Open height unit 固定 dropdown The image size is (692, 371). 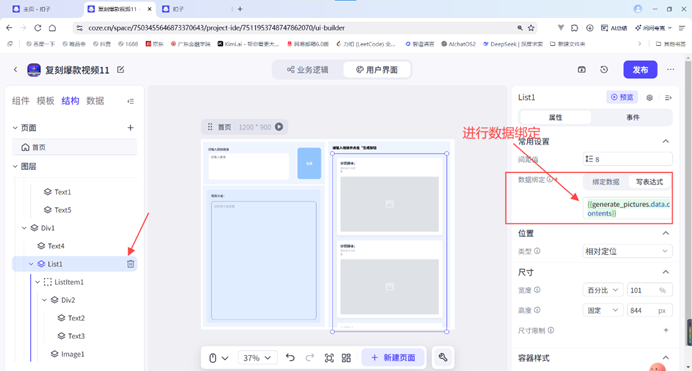coord(603,310)
